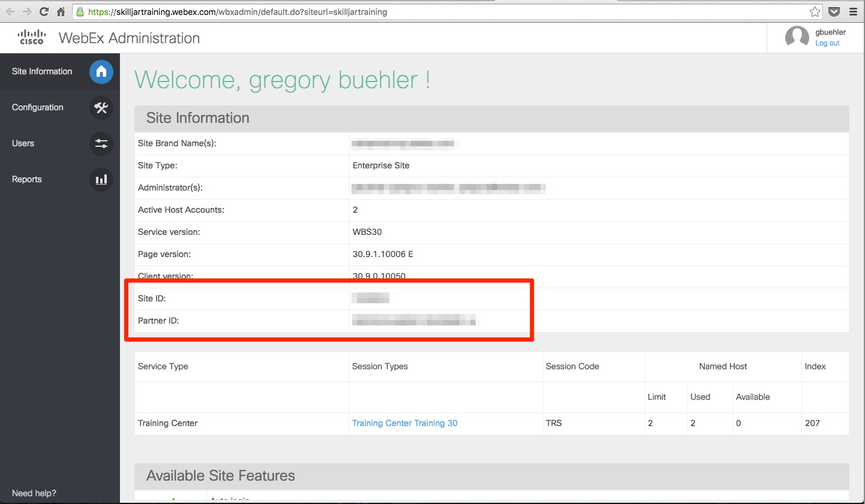Select Site Information in sidebar
The image size is (865, 504).
tap(42, 71)
